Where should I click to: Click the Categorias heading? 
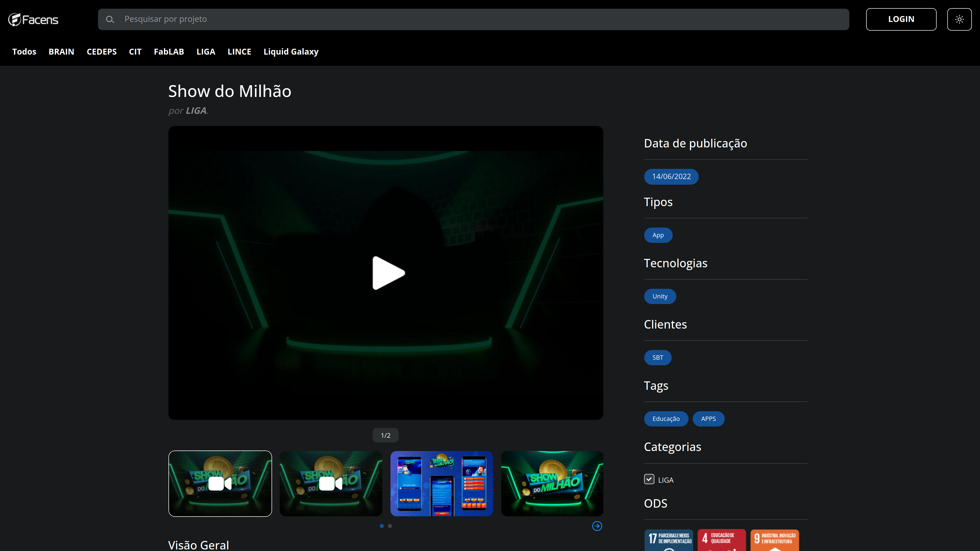coord(672,447)
